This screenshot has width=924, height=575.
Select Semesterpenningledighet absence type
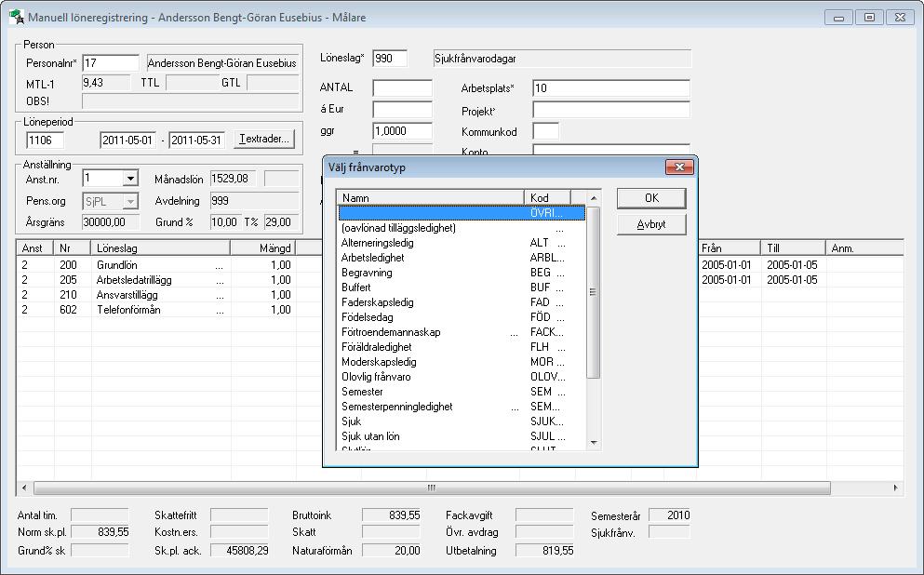(462, 407)
